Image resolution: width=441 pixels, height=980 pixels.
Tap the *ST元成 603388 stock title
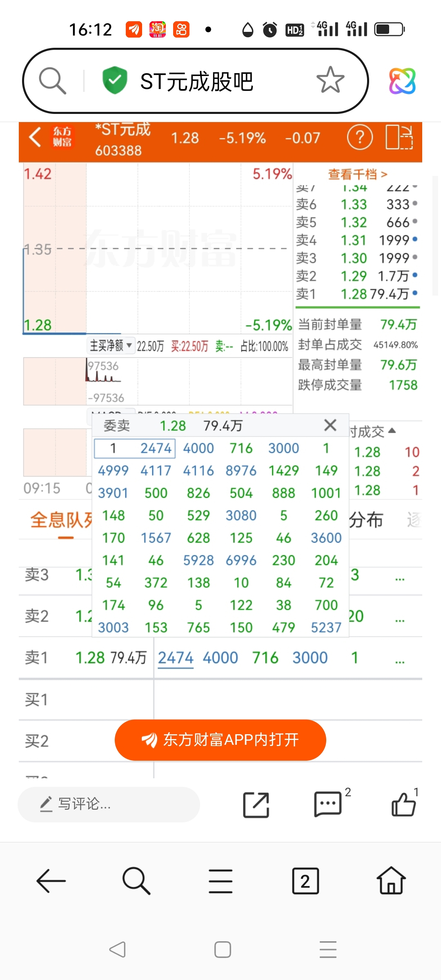pyautogui.click(x=122, y=140)
